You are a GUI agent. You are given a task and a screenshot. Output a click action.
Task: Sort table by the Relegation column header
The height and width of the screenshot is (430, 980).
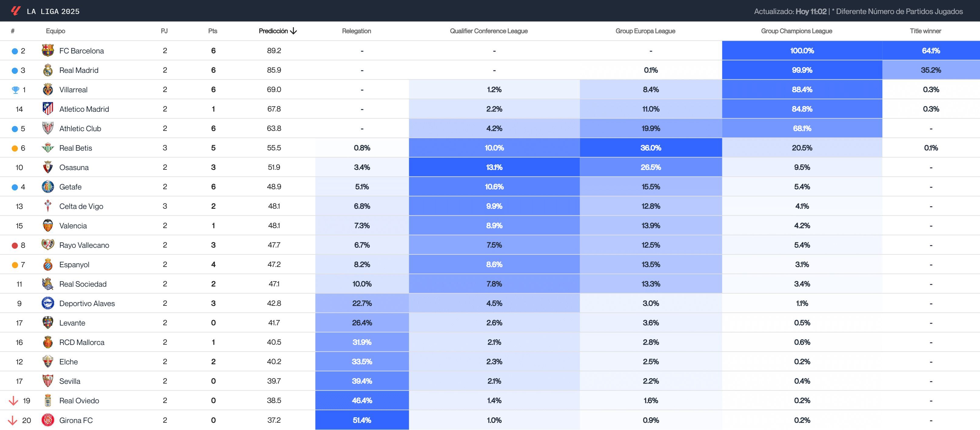[356, 31]
